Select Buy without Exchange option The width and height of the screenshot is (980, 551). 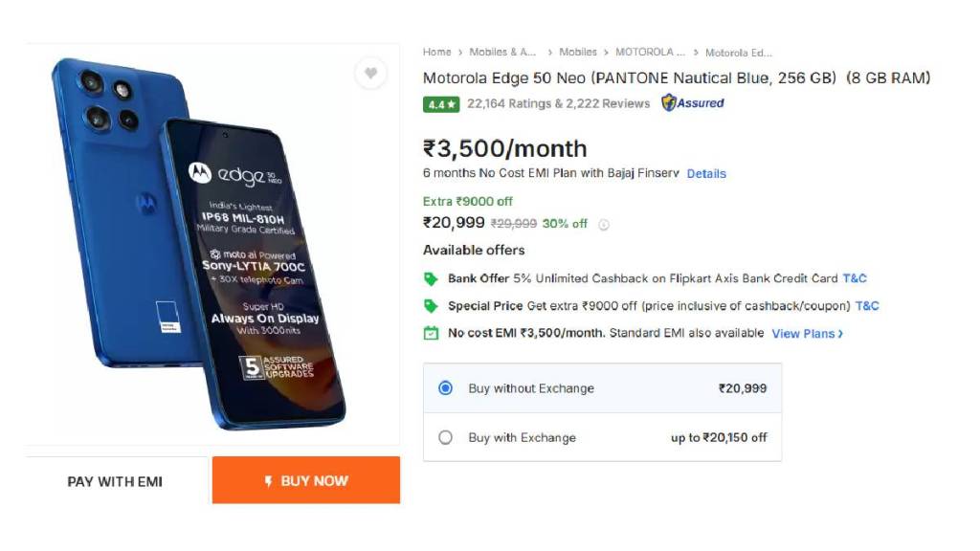tap(445, 388)
